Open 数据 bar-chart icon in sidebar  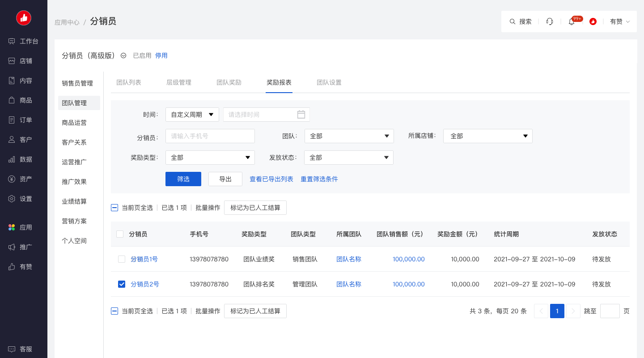point(12,159)
